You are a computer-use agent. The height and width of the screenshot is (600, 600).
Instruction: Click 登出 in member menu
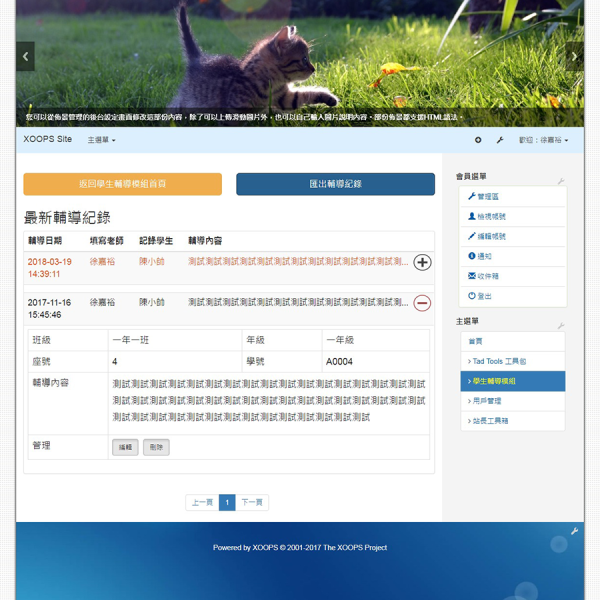coord(513,296)
